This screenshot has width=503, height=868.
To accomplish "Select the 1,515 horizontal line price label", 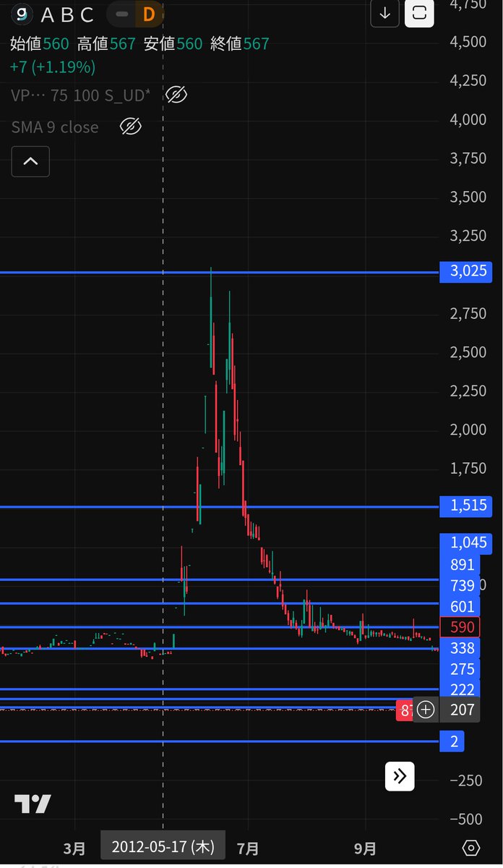I will tap(466, 506).
